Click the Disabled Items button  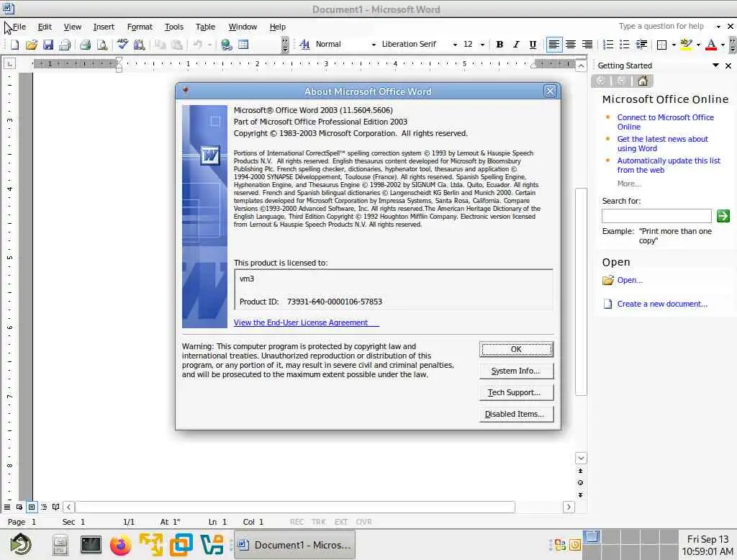tap(516, 414)
